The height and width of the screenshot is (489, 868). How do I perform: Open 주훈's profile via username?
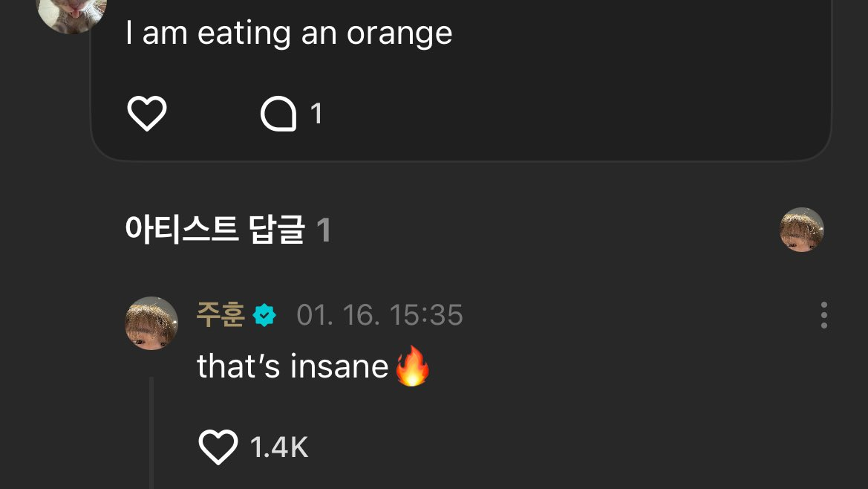click(221, 315)
